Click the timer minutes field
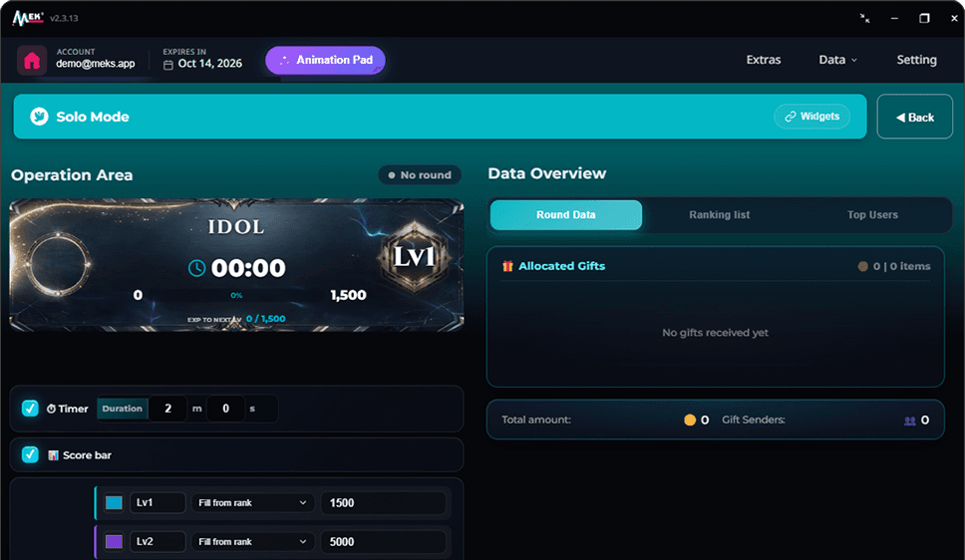 [x=168, y=409]
